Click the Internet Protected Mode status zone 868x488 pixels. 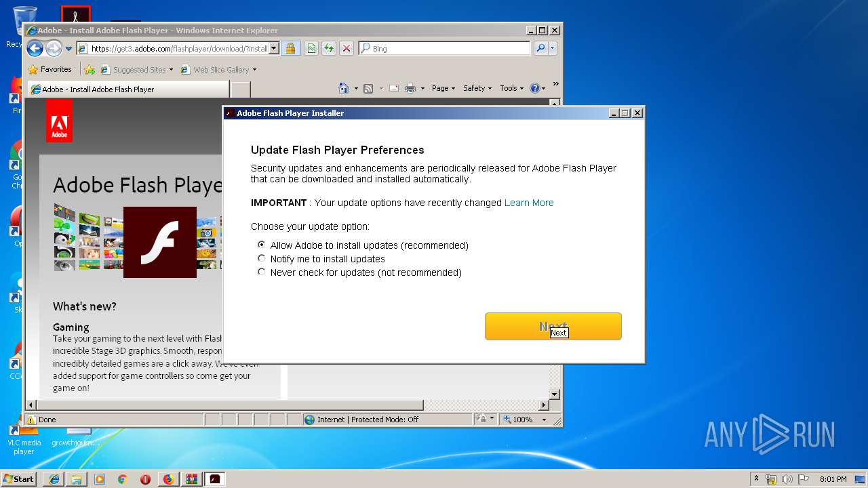(x=387, y=420)
